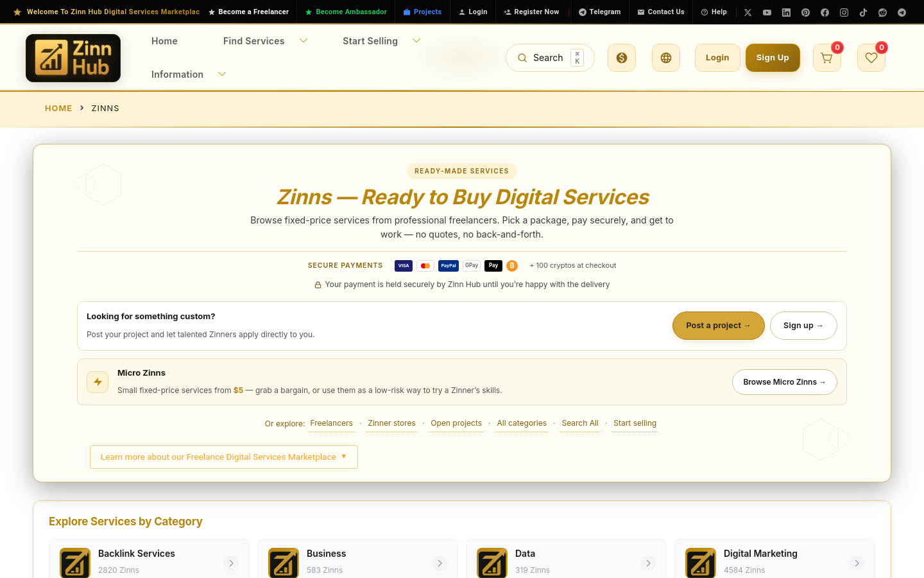Open the Freelancers explore link
This screenshot has width=924, height=578.
tap(331, 423)
